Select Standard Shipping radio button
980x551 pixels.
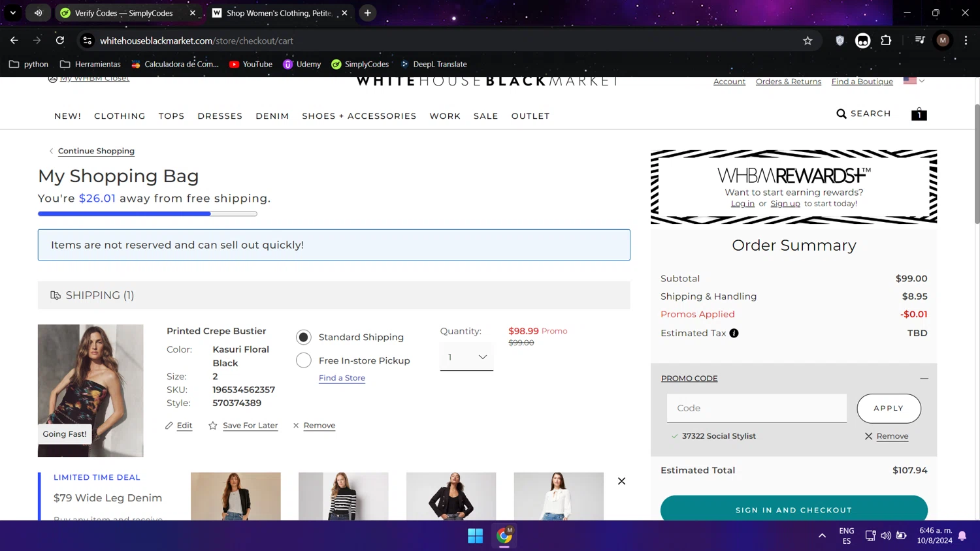tap(304, 338)
